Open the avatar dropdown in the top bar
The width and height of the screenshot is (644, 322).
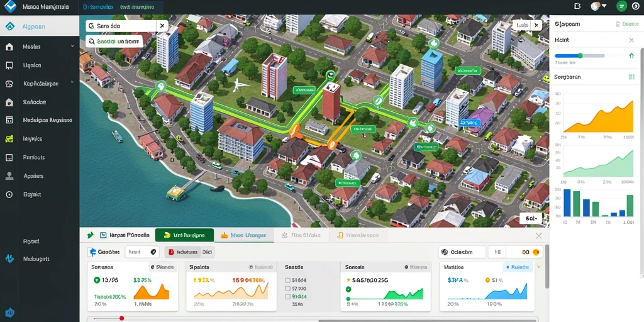coord(599,6)
